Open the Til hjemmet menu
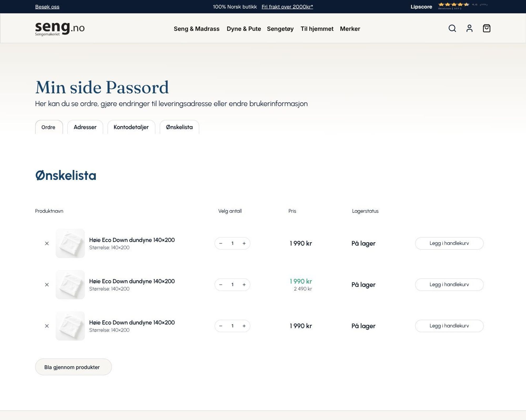This screenshot has width=526, height=420. click(x=317, y=29)
